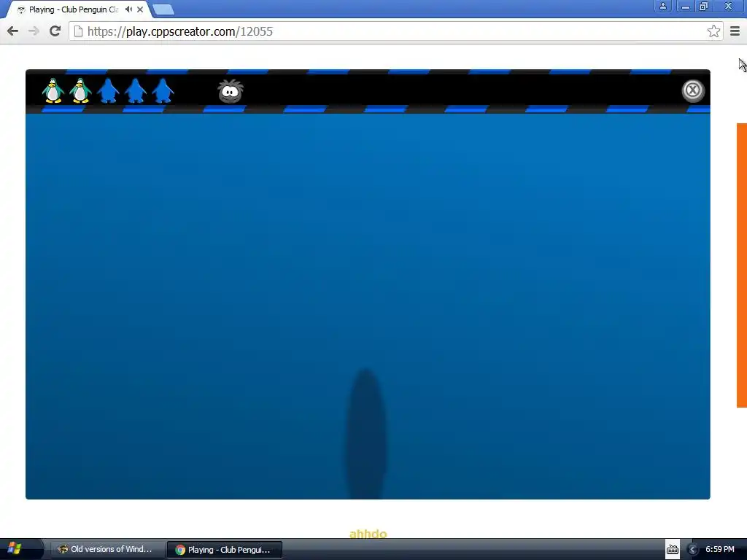
Task: Click the black puffle icon
Action: (x=231, y=91)
